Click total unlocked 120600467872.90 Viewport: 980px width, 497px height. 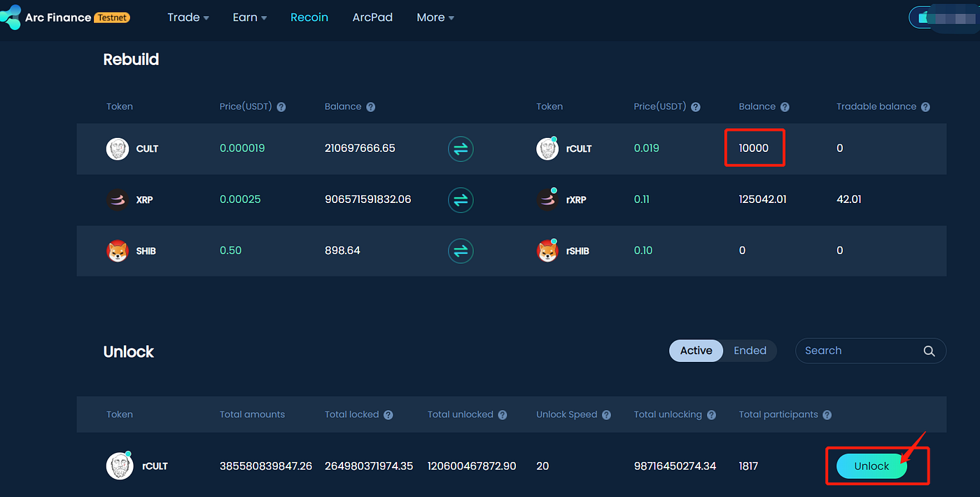472,466
